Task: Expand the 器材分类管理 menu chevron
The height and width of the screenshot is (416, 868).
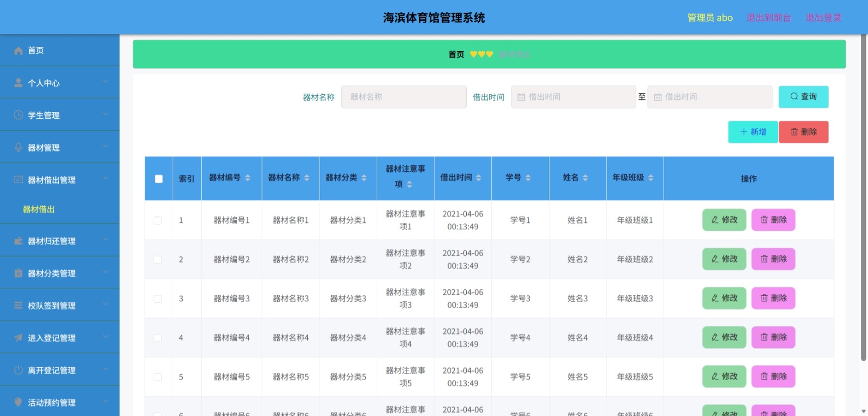Action: point(105,272)
